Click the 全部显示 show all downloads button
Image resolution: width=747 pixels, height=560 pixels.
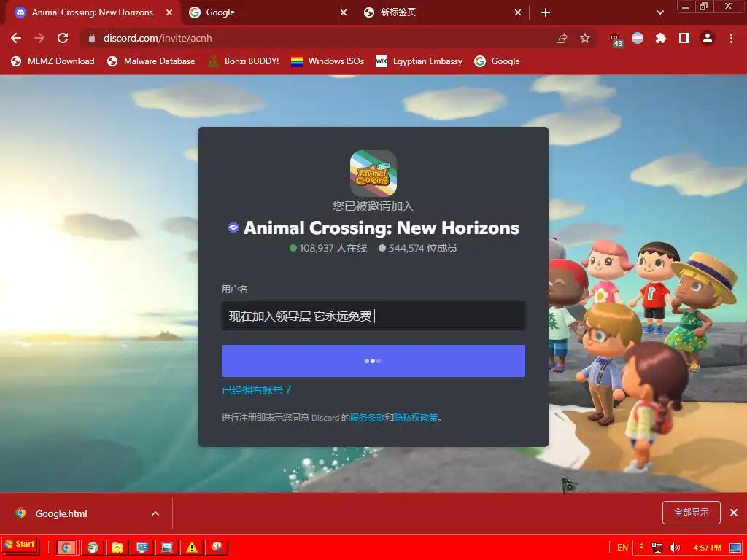[x=692, y=513]
